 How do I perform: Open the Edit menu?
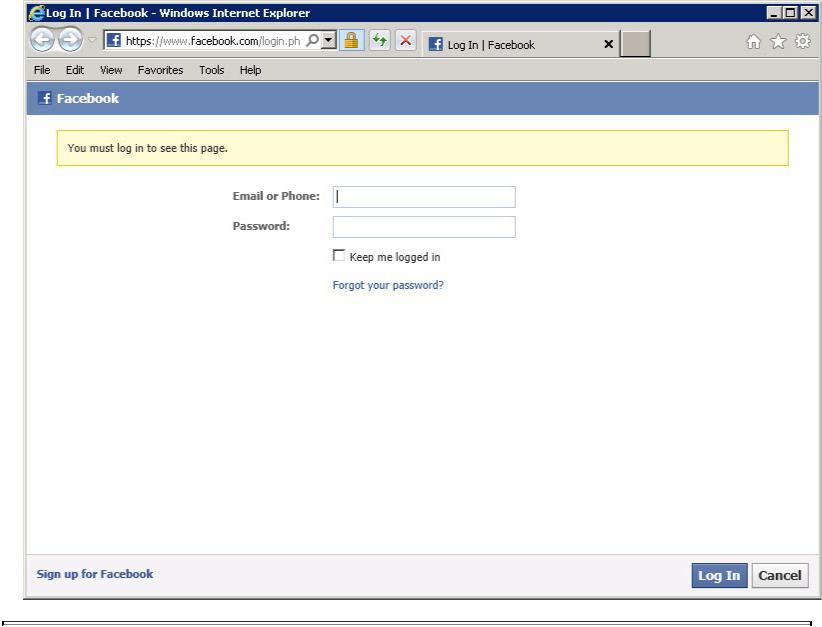(x=75, y=70)
